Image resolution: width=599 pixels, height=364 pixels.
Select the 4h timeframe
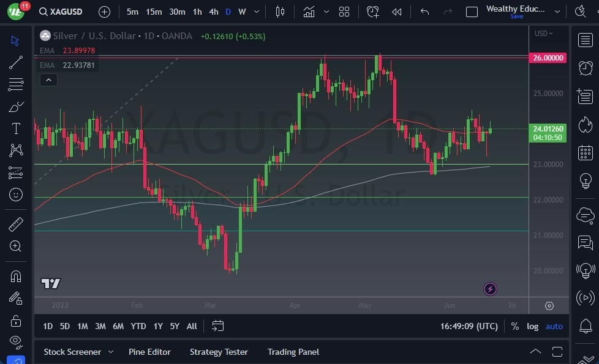click(x=214, y=12)
